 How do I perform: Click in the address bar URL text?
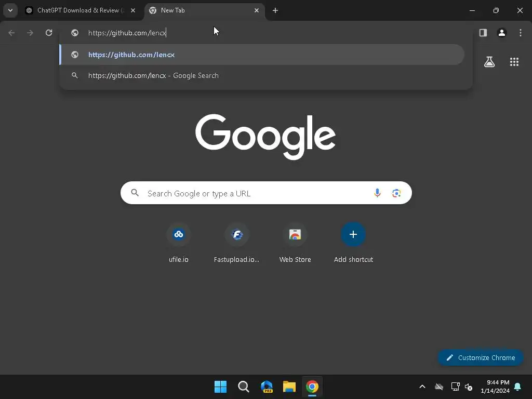click(x=127, y=33)
